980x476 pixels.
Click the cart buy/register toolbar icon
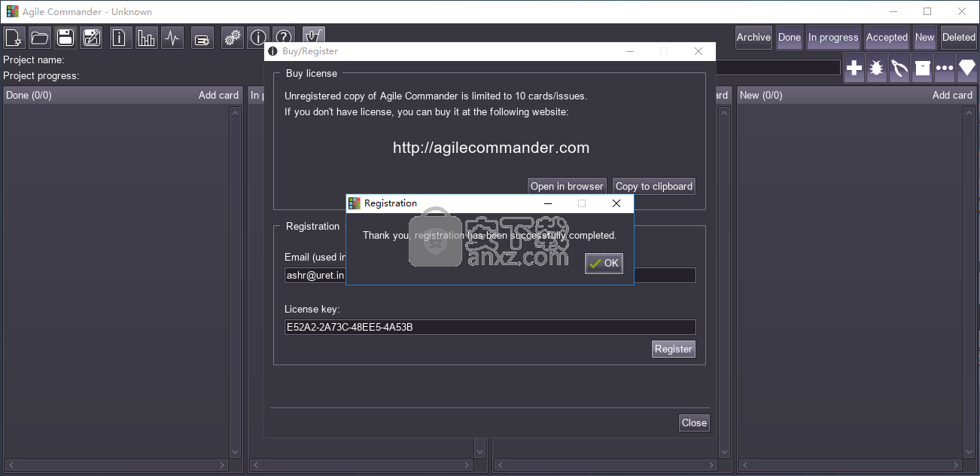tap(313, 36)
